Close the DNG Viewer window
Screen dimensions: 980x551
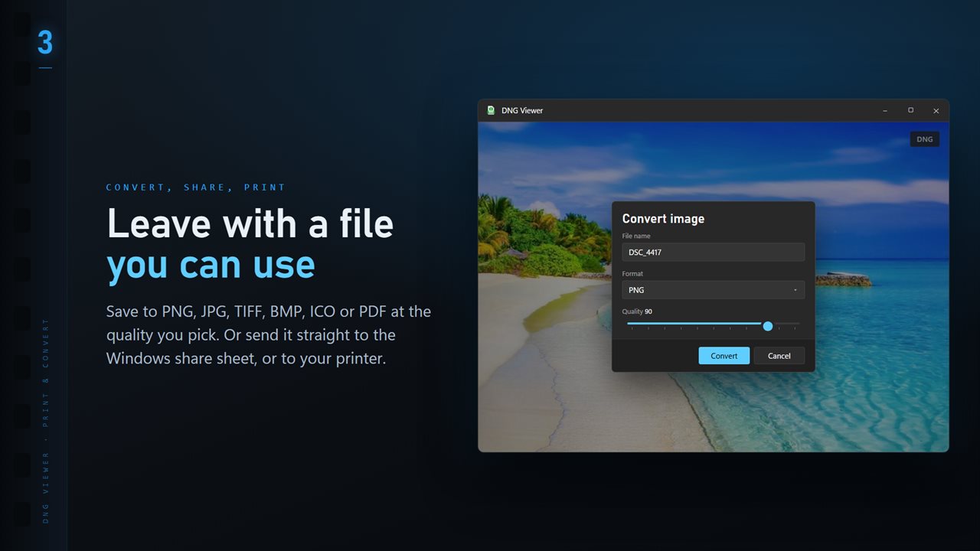click(936, 110)
